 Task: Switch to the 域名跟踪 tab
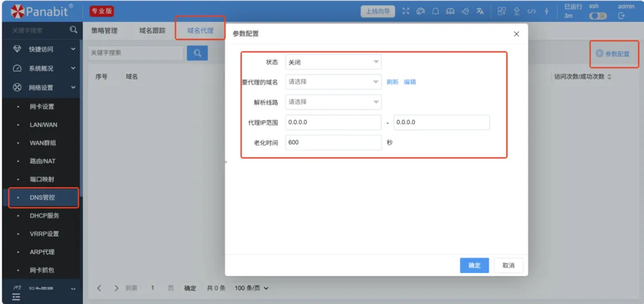pos(152,30)
